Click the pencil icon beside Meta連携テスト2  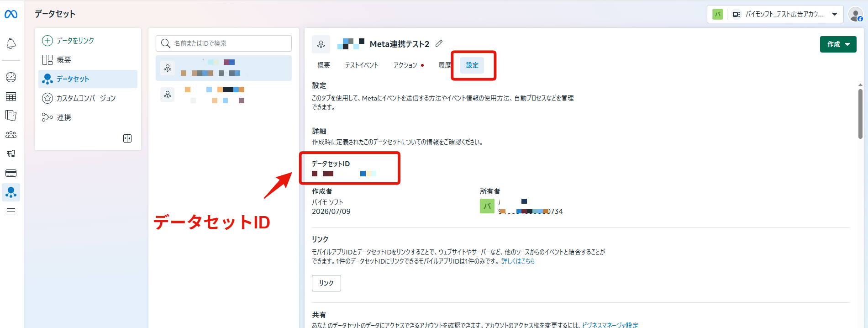[439, 43]
